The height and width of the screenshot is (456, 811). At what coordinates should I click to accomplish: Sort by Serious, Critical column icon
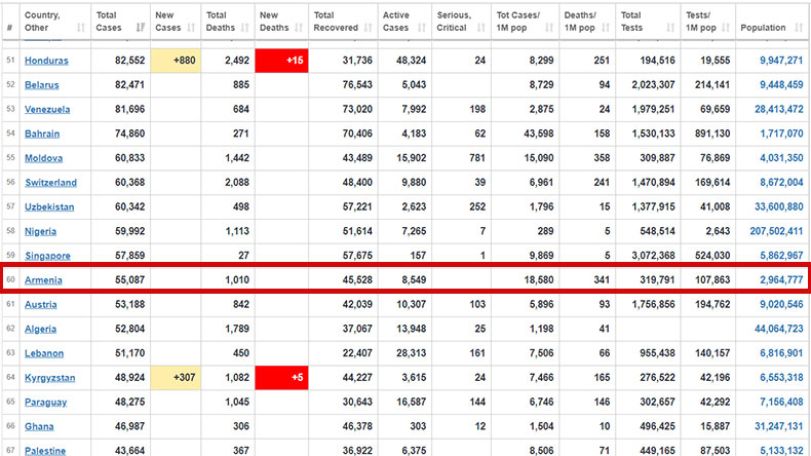(482, 27)
